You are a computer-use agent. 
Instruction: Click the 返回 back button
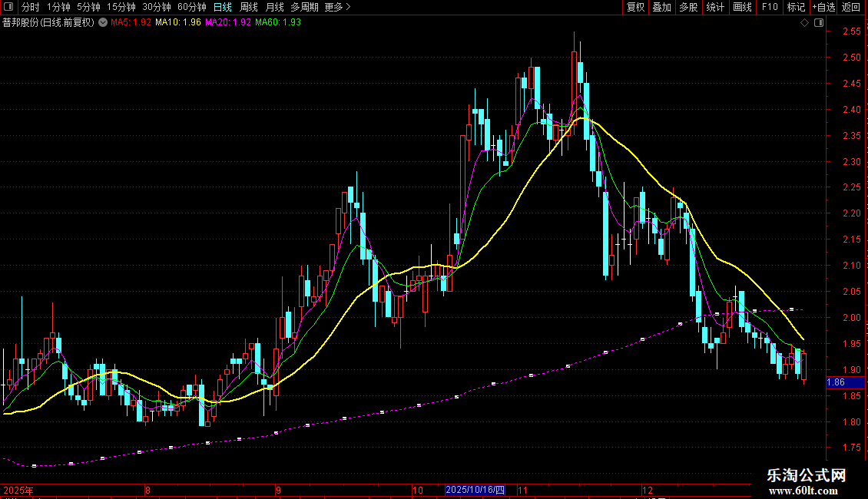(851, 7)
